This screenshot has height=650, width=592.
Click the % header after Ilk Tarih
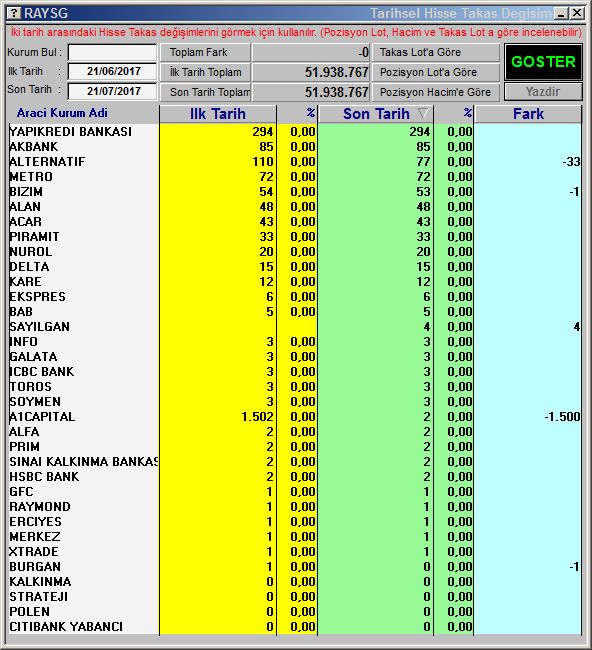point(311,113)
